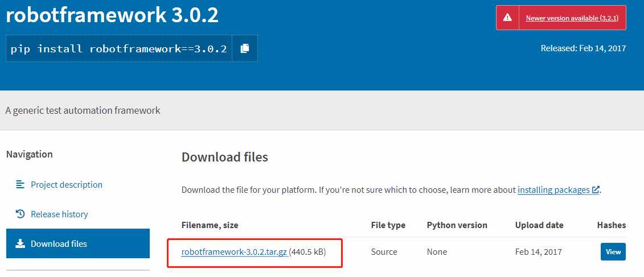Copy the pip install command to clipboard
The height and width of the screenshot is (277, 644).
coord(245,48)
